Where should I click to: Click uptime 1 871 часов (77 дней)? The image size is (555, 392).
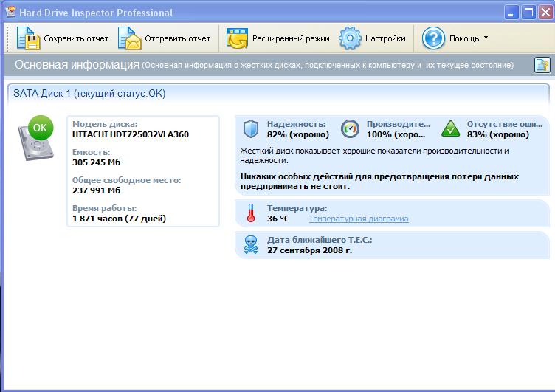119,219
